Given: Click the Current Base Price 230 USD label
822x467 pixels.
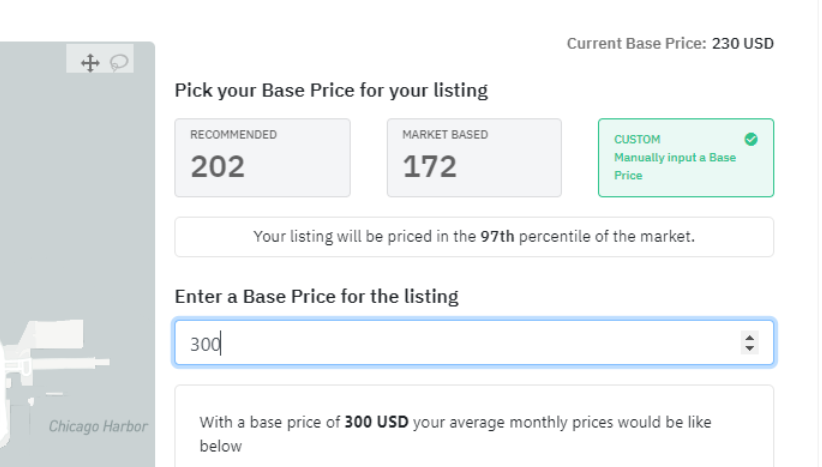Looking at the screenshot, I should coord(669,43).
